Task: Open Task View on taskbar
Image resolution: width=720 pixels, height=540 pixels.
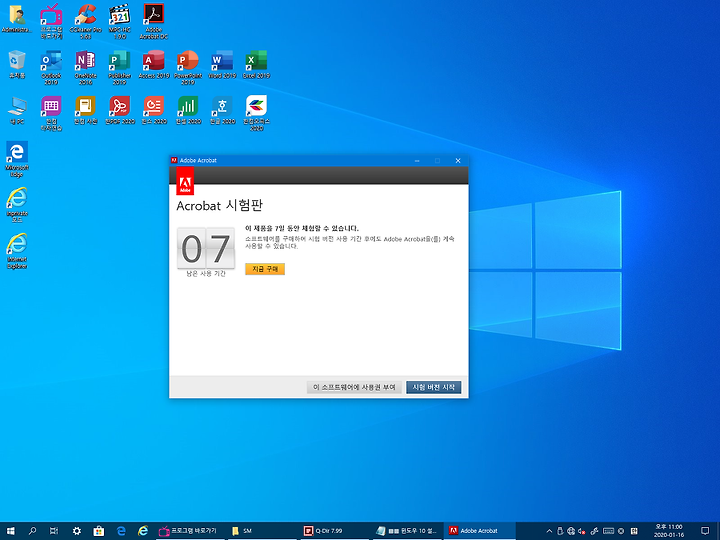Action: 54,531
